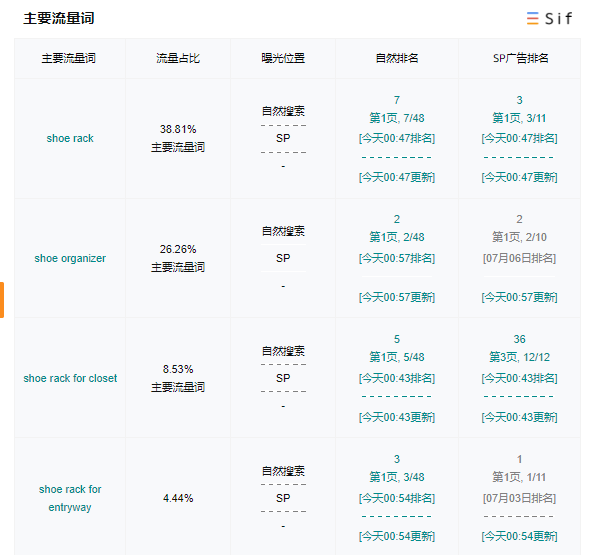Click natural rank '第1页, 2/48'

click(x=397, y=237)
